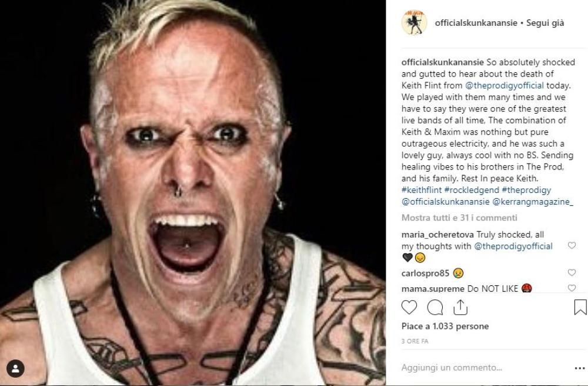
Task: Open the tagged people icon on the photo
Action: 15,369
